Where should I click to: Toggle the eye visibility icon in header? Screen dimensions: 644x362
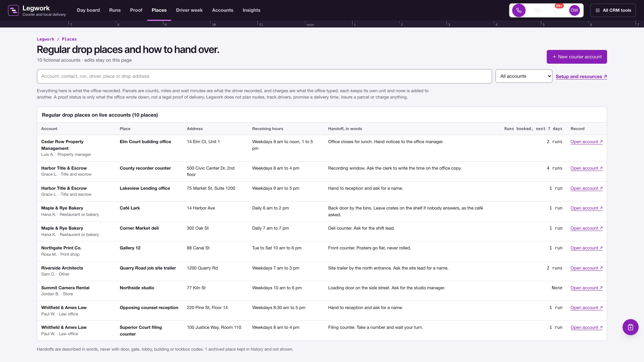(538, 10)
